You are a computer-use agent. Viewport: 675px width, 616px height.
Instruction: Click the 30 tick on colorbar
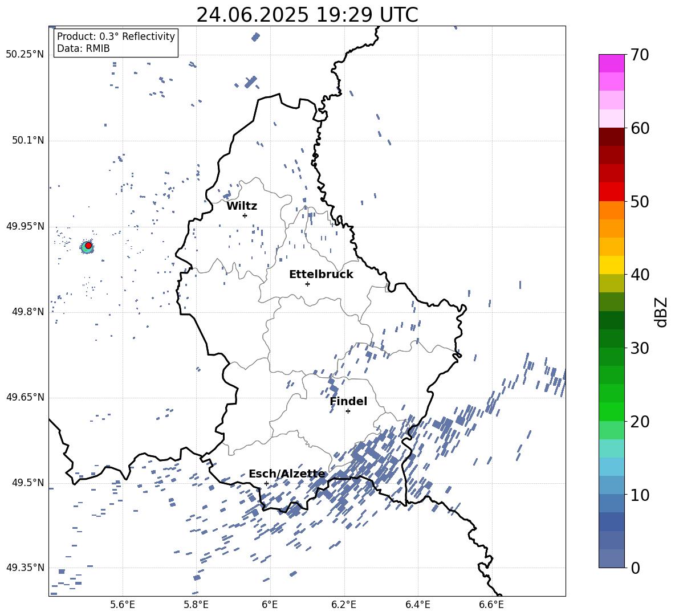point(640,348)
